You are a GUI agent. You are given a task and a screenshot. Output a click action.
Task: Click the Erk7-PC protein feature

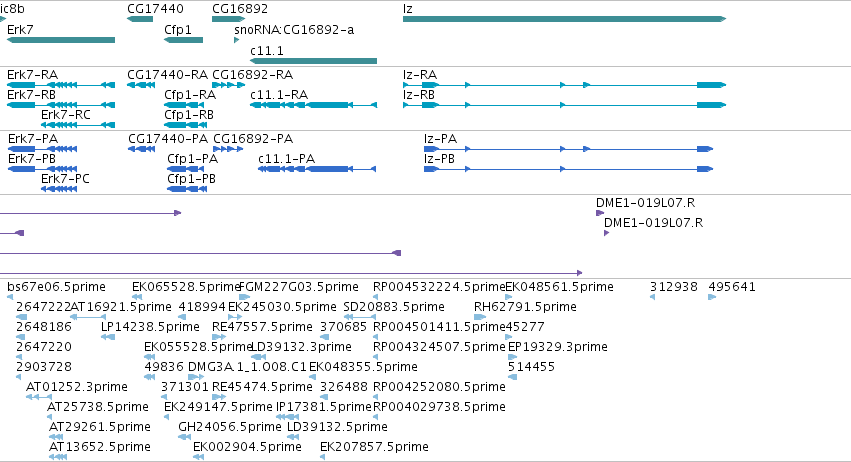point(59,189)
